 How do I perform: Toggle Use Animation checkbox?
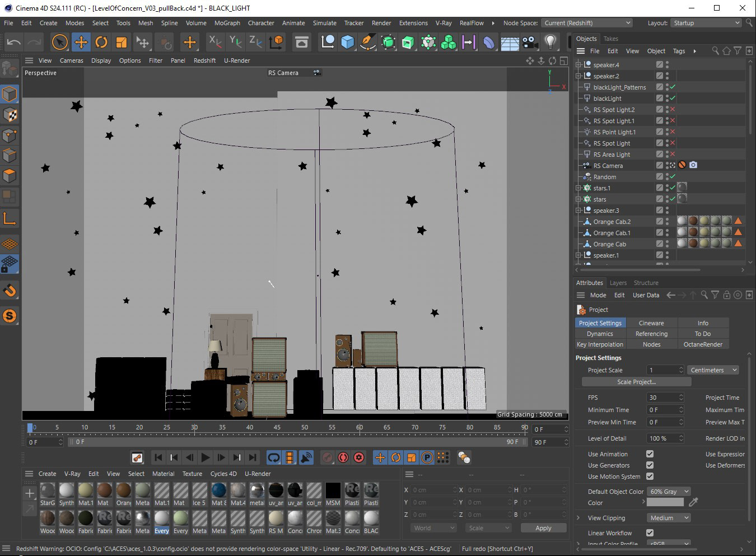(x=650, y=454)
